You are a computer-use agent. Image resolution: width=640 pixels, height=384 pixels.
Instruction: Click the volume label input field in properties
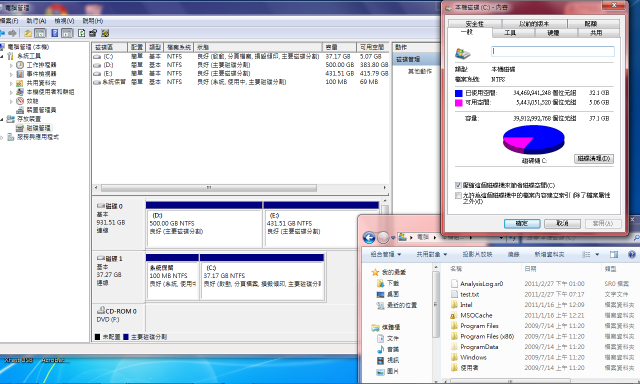[553, 51]
